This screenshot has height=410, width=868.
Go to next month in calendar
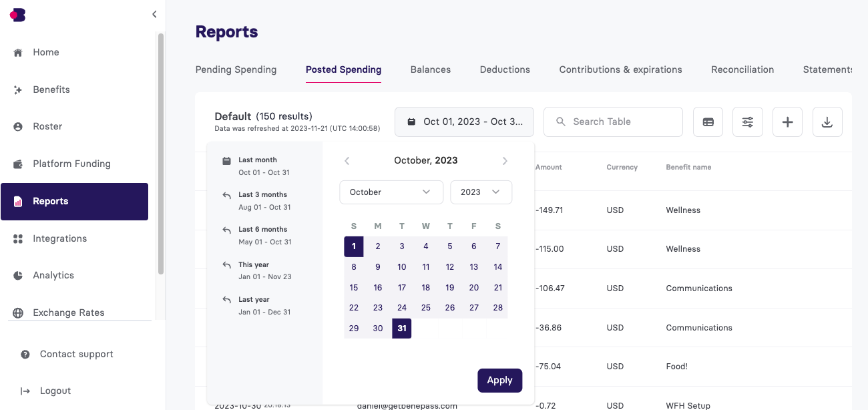pos(505,161)
